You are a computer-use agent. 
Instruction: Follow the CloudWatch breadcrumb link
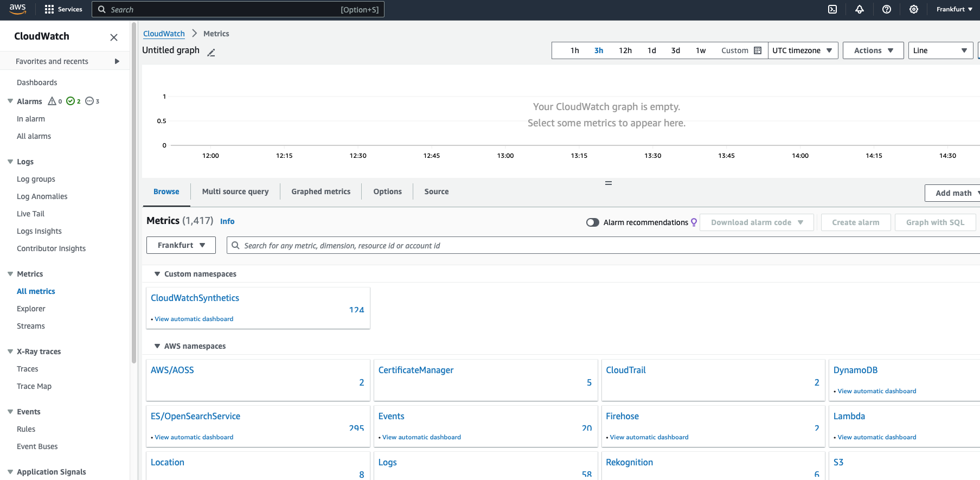click(x=164, y=34)
